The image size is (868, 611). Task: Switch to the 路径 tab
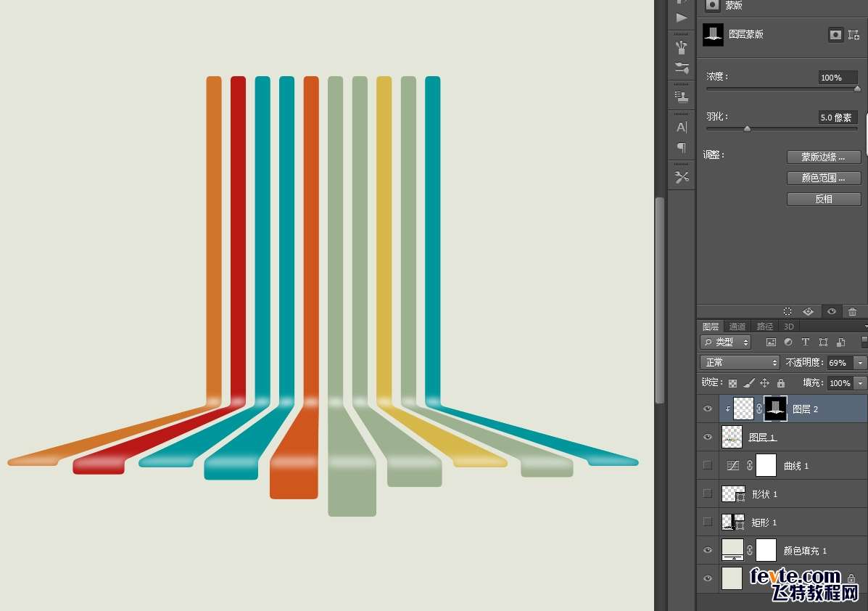click(764, 327)
